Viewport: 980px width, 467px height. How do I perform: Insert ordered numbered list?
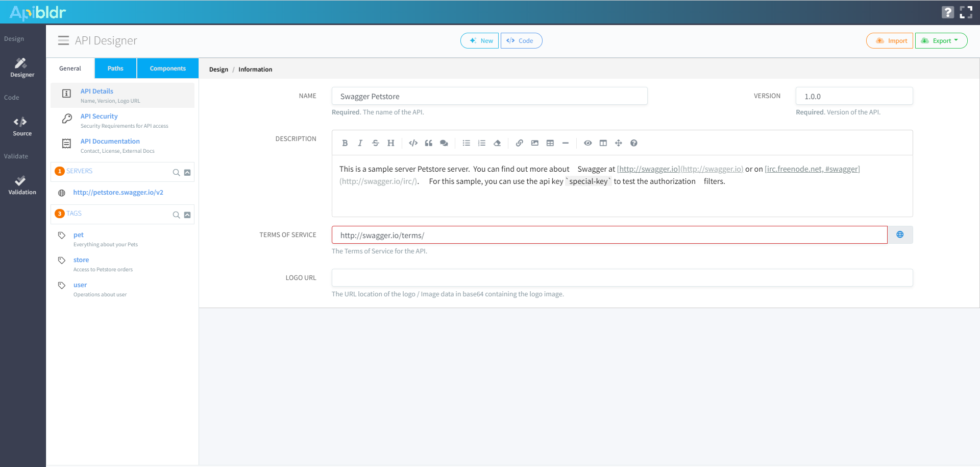(482, 143)
